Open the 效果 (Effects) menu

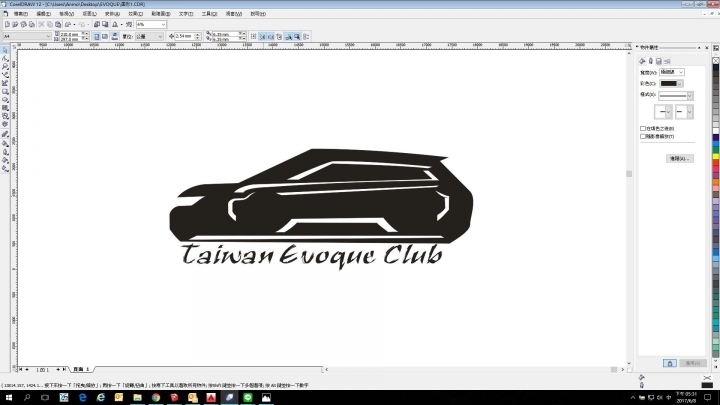(x=135, y=14)
